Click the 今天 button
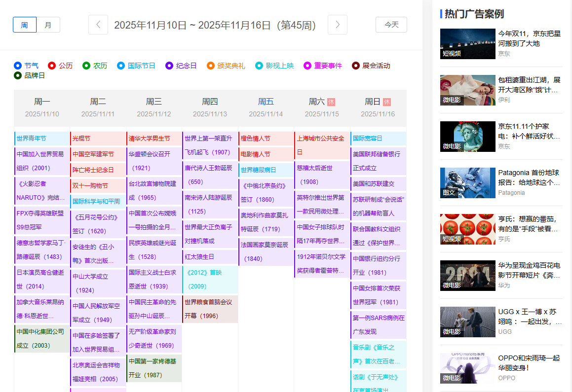 click(x=391, y=25)
